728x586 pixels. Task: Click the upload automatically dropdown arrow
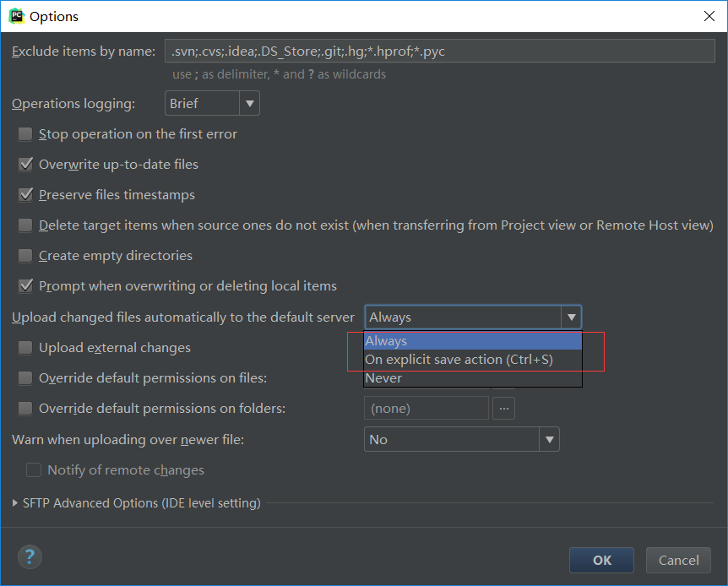point(571,317)
